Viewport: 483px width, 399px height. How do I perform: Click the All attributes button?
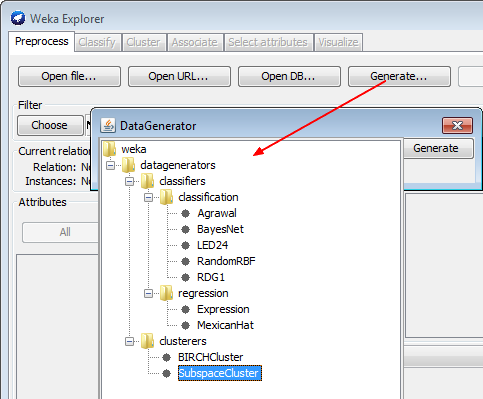pos(61,232)
